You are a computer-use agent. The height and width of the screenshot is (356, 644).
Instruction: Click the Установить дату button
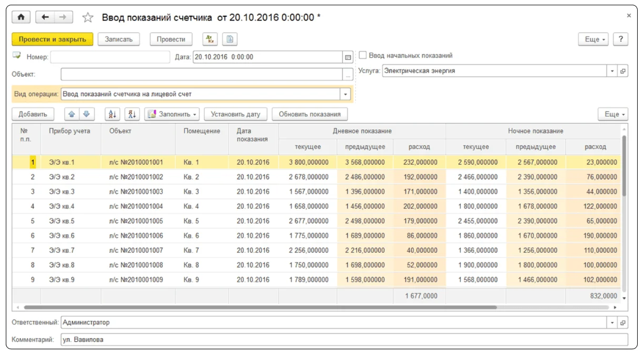[236, 114]
